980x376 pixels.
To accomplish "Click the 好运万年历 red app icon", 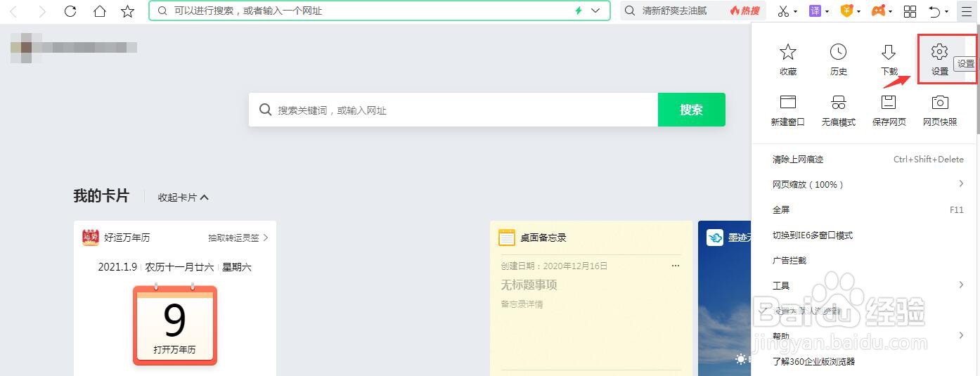I will pyautogui.click(x=91, y=237).
